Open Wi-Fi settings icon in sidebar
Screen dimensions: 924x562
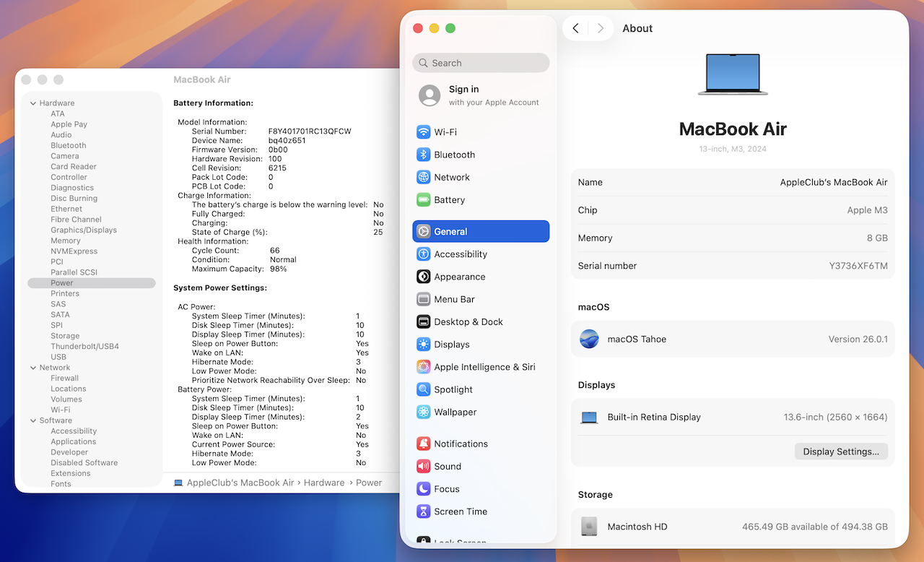click(x=424, y=132)
